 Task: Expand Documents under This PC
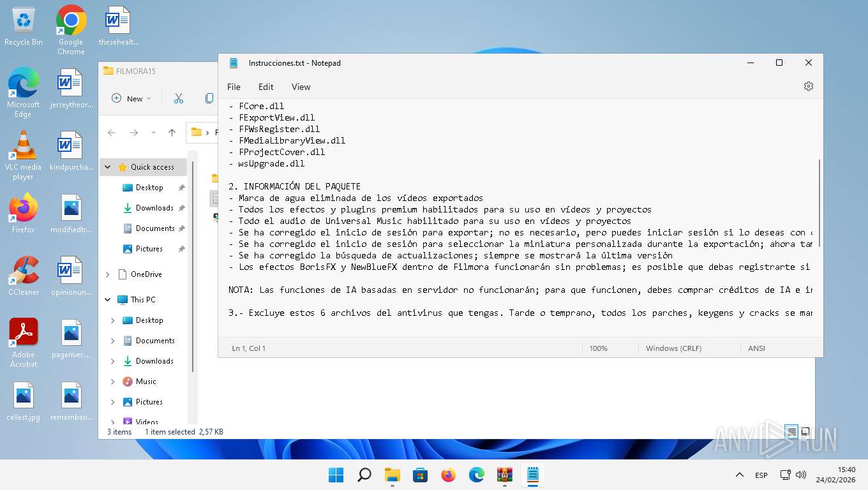pos(113,341)
